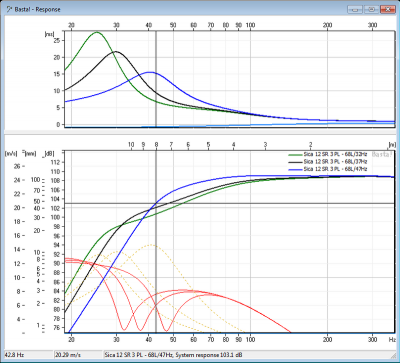This screenshot has height=363, width=400.
Task: Maximize the Basta! Response window
Action: 371,10
